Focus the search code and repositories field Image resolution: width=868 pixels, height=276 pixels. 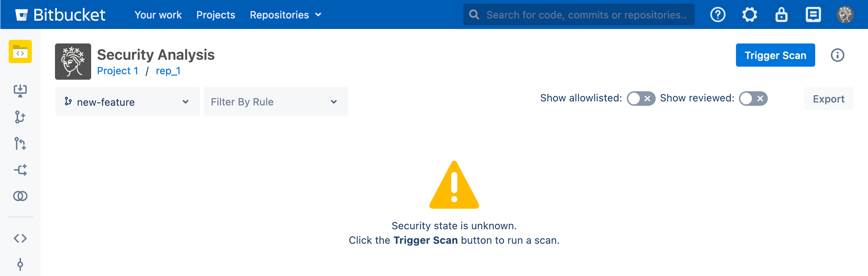[x=586, y=15]
